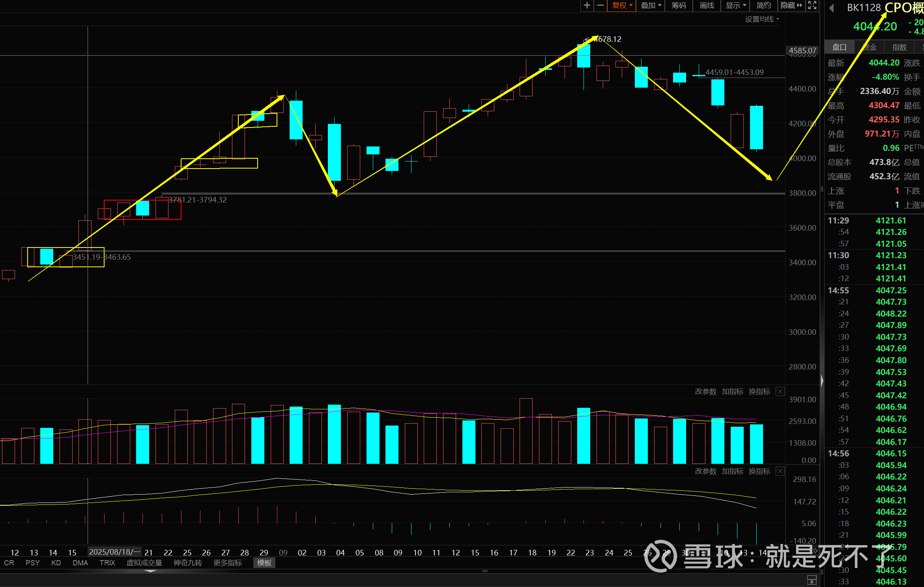Screen dimensions: 924x587
Task: Open the 叠加 overlay dropdown
Action: [x=651, y=5]
